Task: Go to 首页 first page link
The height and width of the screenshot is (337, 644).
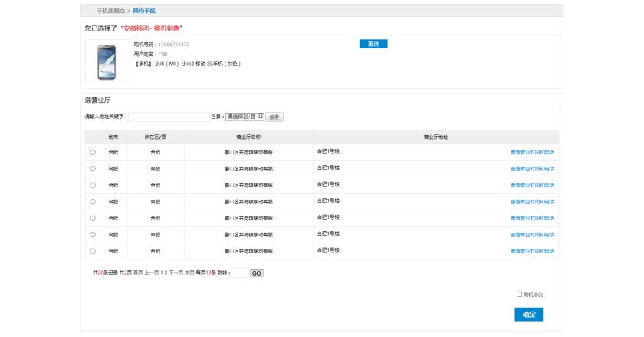Action: click(138, 273)
